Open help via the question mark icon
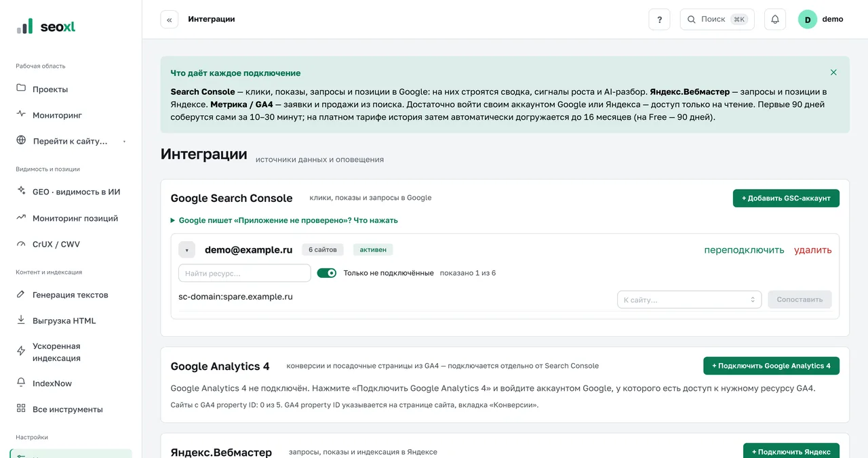 point(659,20)
